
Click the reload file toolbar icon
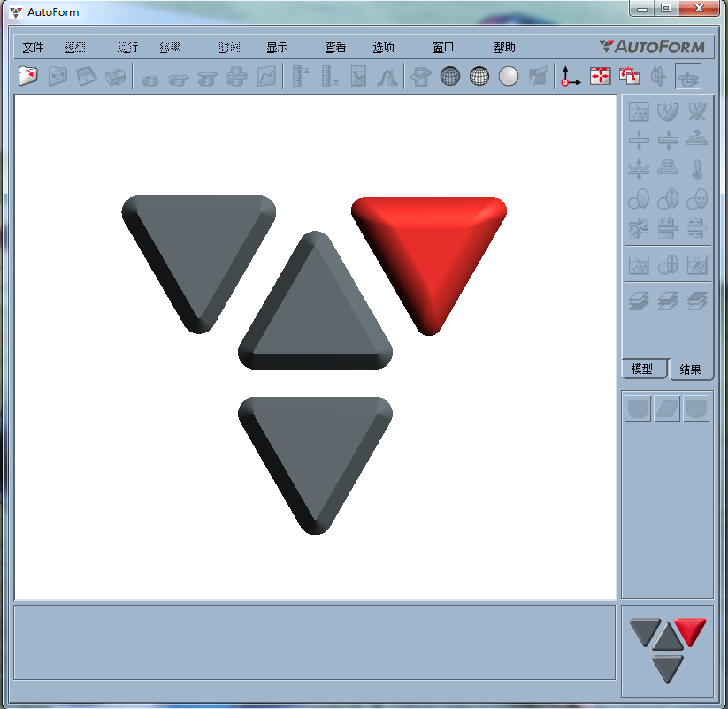[x=57, y=76]
